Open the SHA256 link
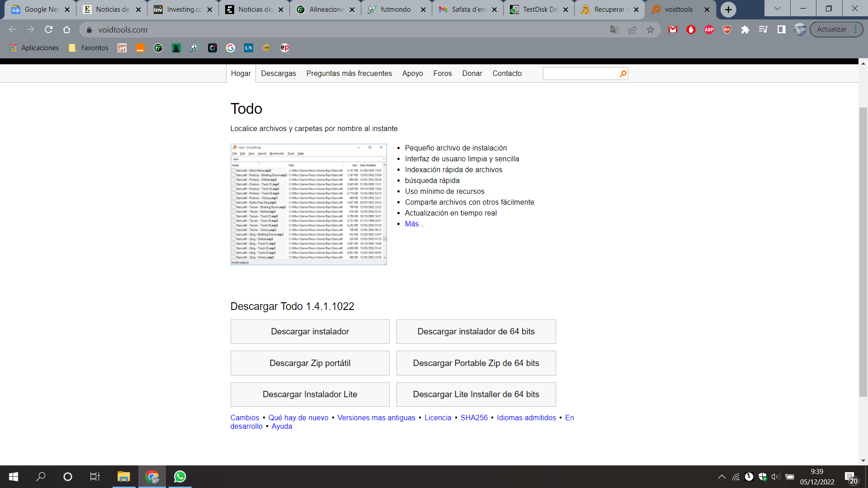Viewport: 868px width, 488px height. (x=474, y=418)
